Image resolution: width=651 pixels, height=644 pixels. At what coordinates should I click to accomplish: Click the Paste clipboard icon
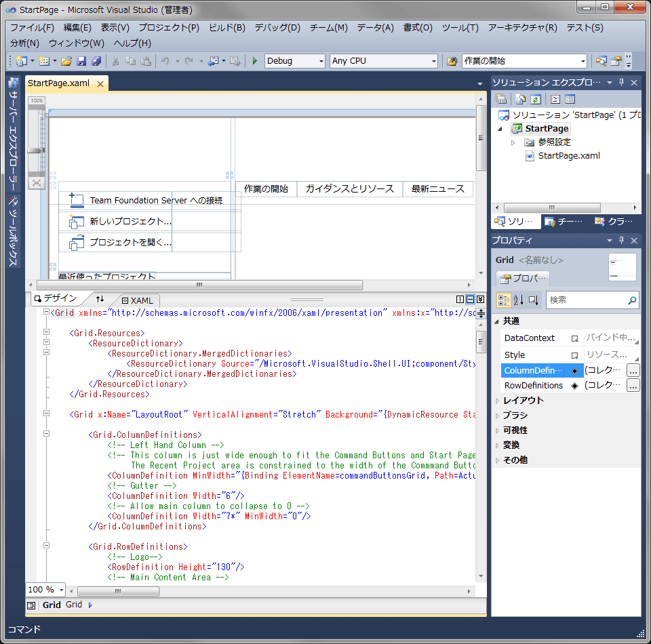[x=146, y=61]
